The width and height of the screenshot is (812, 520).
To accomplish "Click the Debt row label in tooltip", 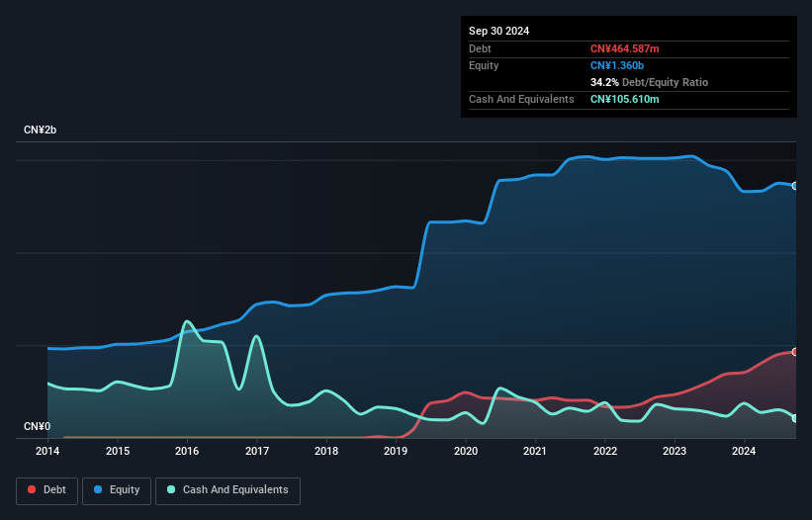I will (480, 48).
